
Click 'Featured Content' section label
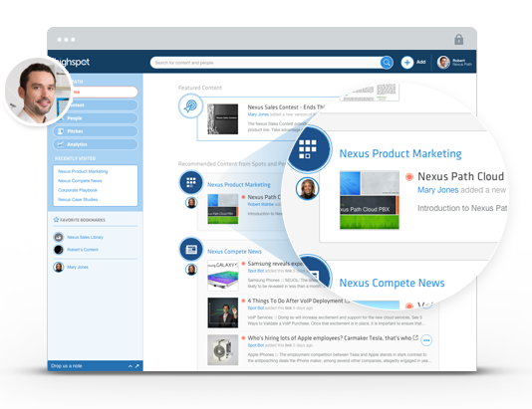tap(200, 88)
